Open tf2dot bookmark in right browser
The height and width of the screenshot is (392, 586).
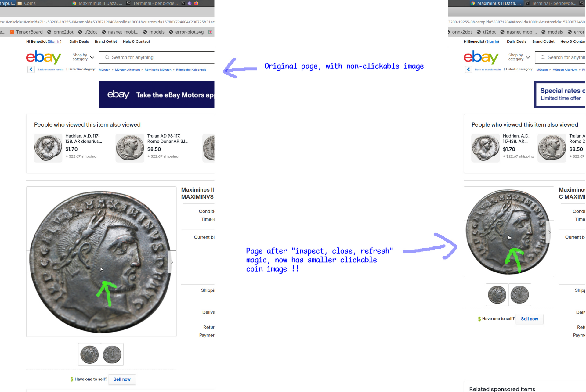[x=486, y=32]
